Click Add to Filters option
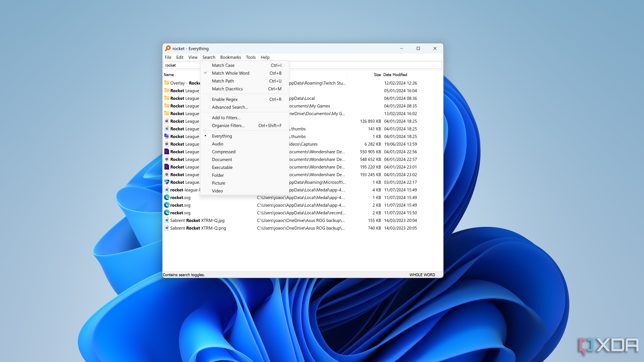This screenshot has width=644, height=362. 226,117
